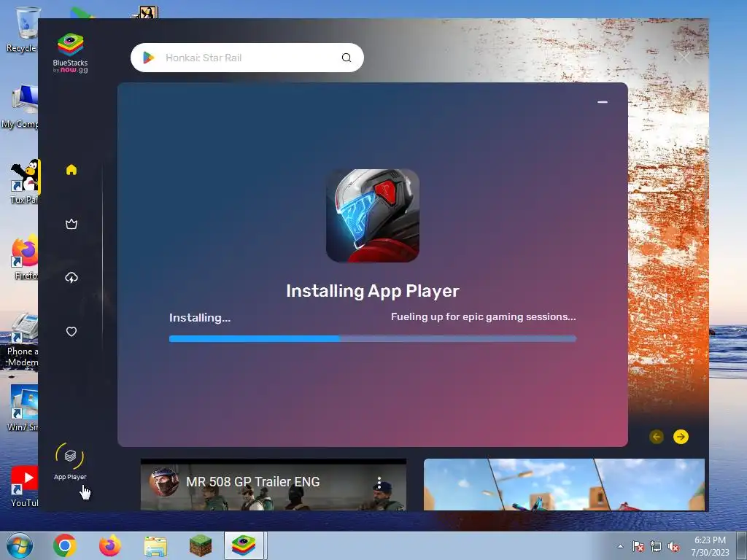Launch Firefox from taskbar
This screenshot has height=560, width=747.
click(x=110, y=545)
